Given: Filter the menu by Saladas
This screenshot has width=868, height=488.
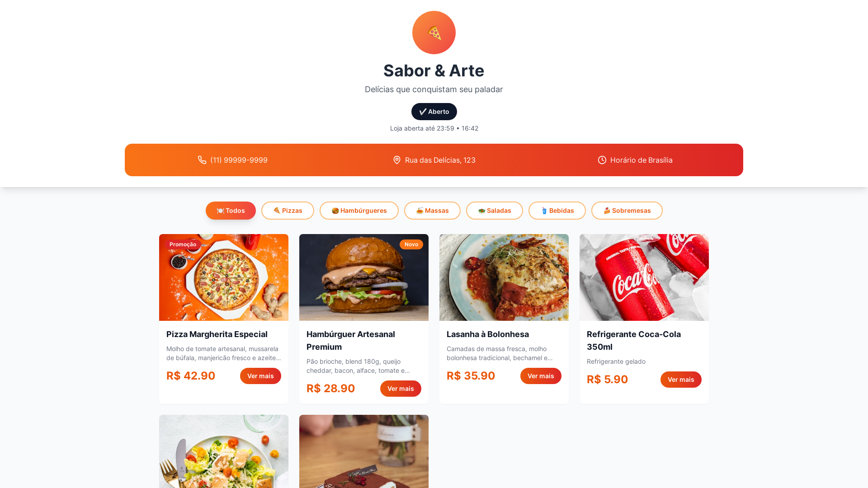Looking at the screenshot, I should tap(495, 211).
